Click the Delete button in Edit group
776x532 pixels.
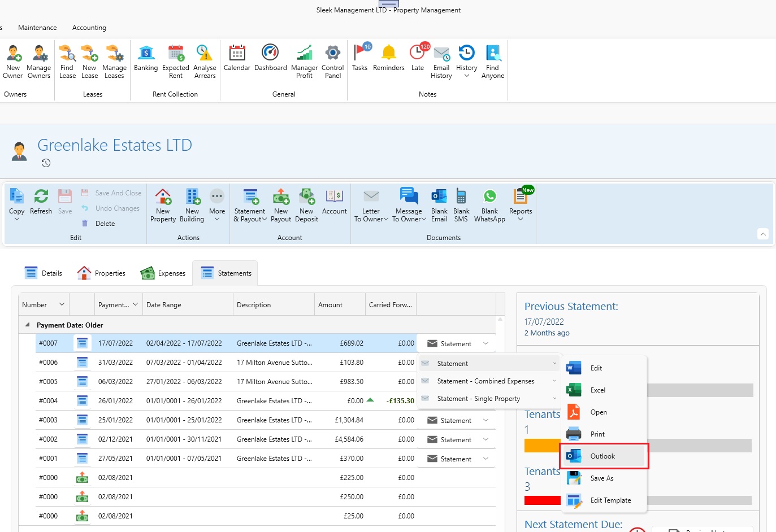coord(105,224)
